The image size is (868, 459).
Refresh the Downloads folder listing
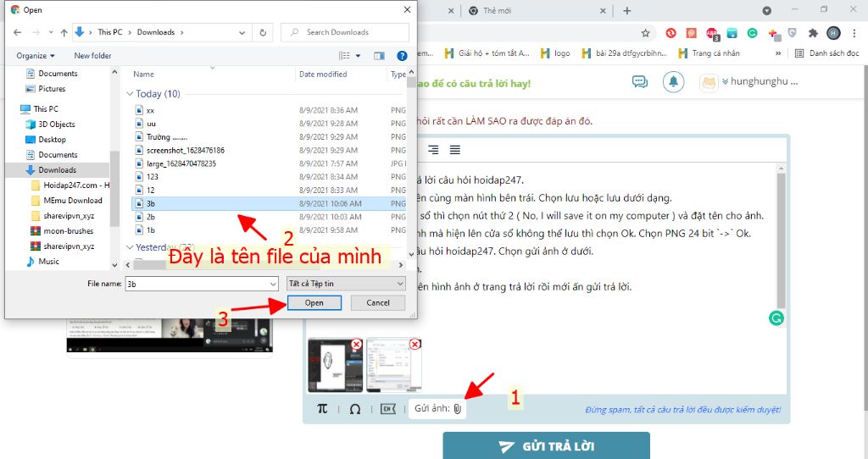tap(263, 33)
